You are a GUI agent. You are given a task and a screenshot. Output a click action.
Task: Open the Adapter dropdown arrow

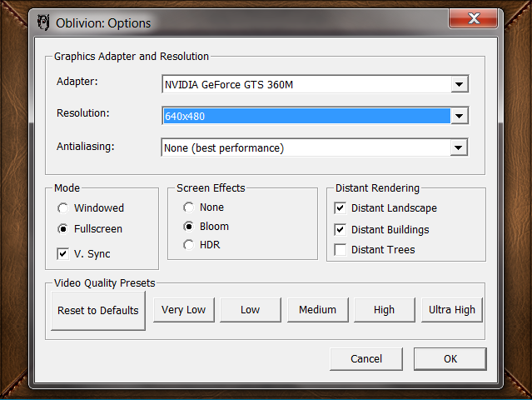(x=459, y=84)
